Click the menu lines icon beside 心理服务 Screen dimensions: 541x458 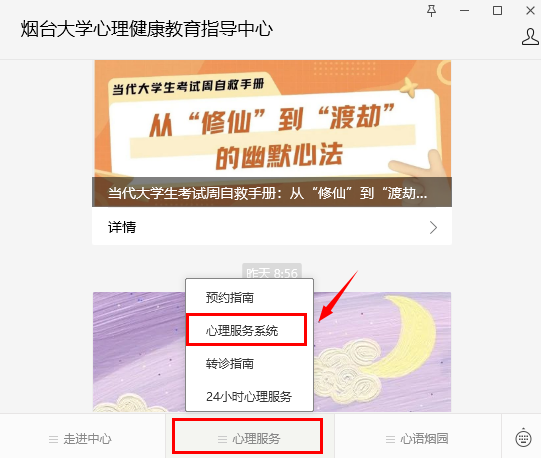pyautogui.click(x=223, y=439)
